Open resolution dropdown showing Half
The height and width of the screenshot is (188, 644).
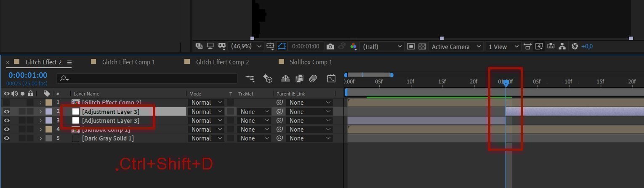382,46
